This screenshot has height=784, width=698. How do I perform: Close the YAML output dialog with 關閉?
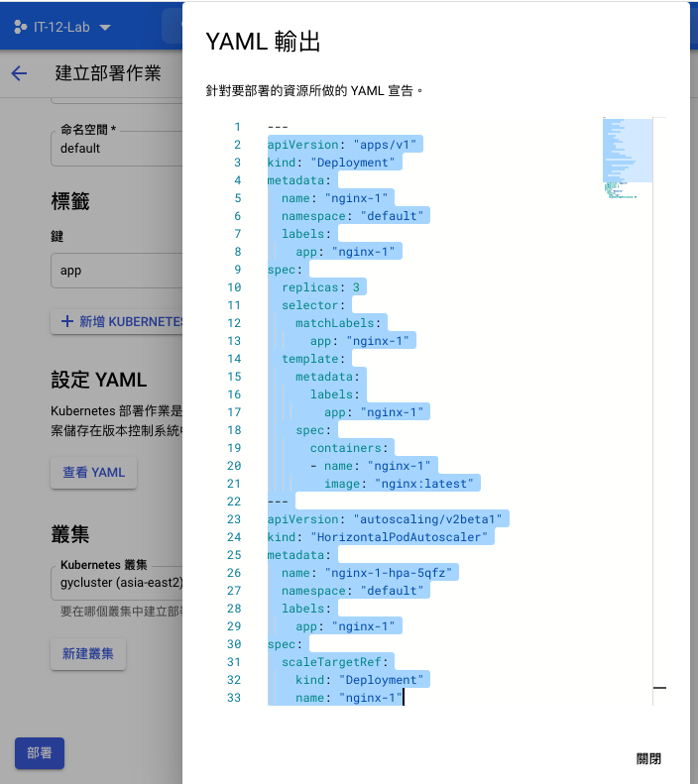[648, 758]
